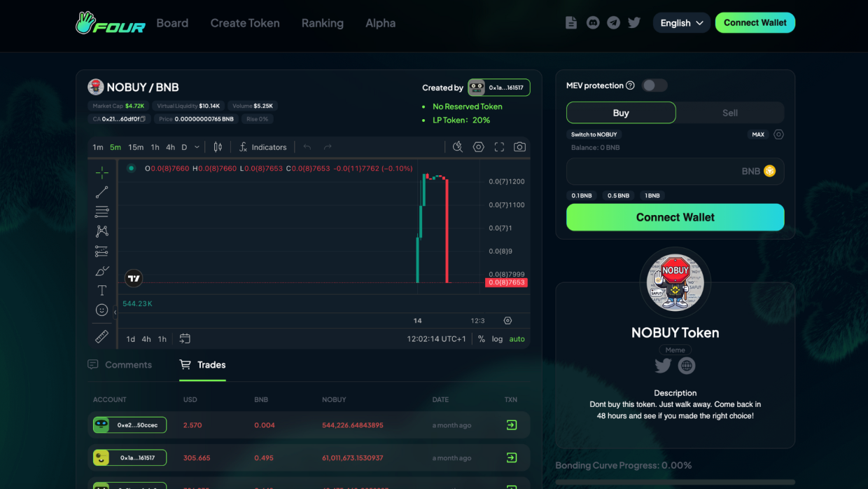Click large Connect Wallet button in trade panel
Image resolution: width=868 pixels, height=489 pixels.
point(675,217)
